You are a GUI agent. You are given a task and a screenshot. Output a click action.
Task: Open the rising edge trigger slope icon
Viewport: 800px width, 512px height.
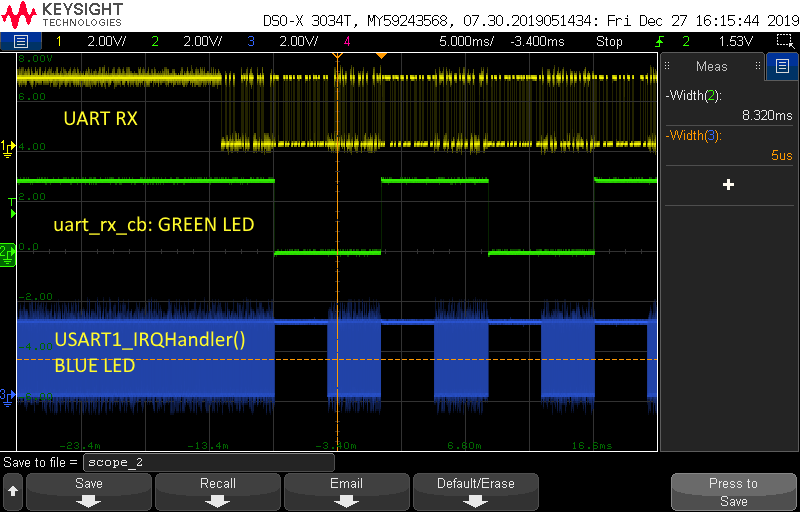661,42
